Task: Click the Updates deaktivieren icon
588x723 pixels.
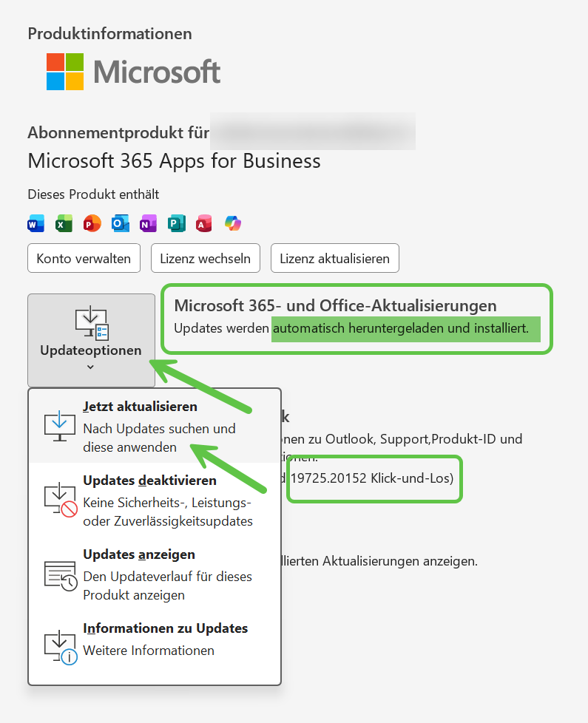Action: tap(61, 500)
